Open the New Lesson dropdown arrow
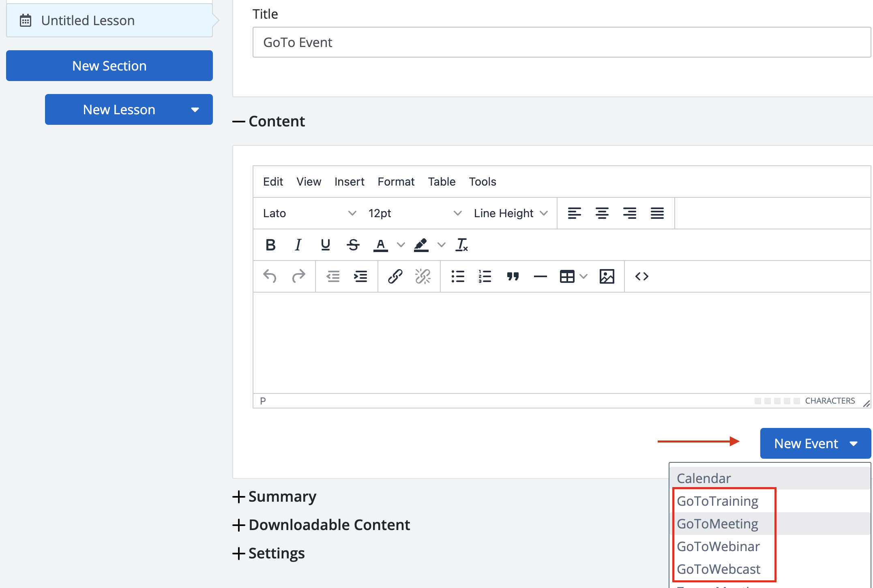The height and width of the screenshot is (588, 873). [195, 110]
